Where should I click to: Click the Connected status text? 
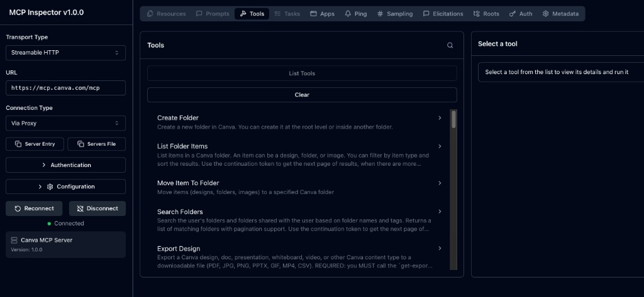[69, 224]
